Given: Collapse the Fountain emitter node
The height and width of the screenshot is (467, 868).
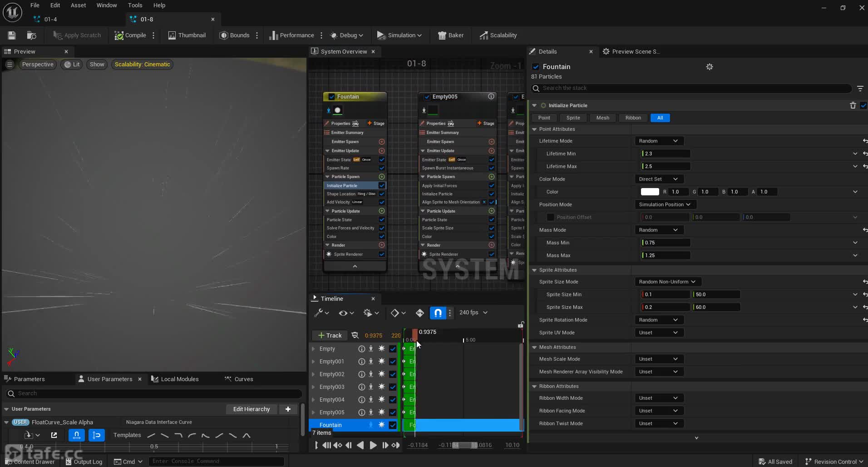Looking at the screenshot, I should [x=355, y=266].
